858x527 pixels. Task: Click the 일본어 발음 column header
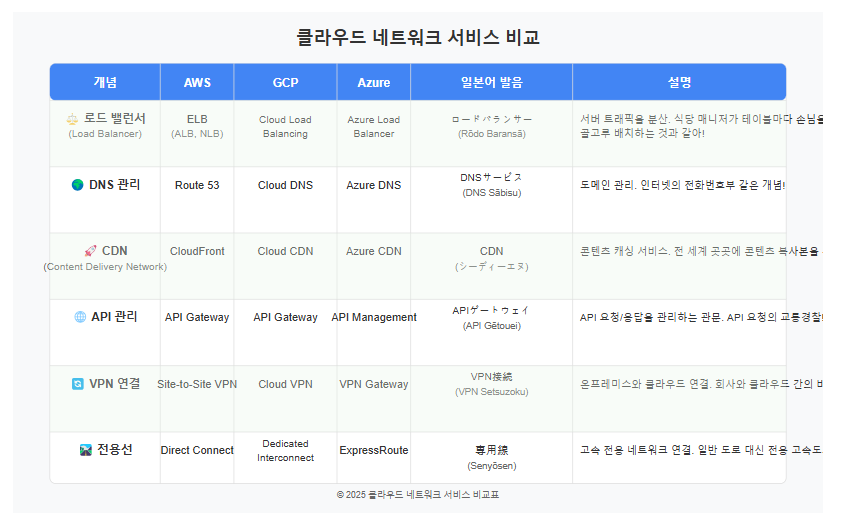click(x=491, y=82)
